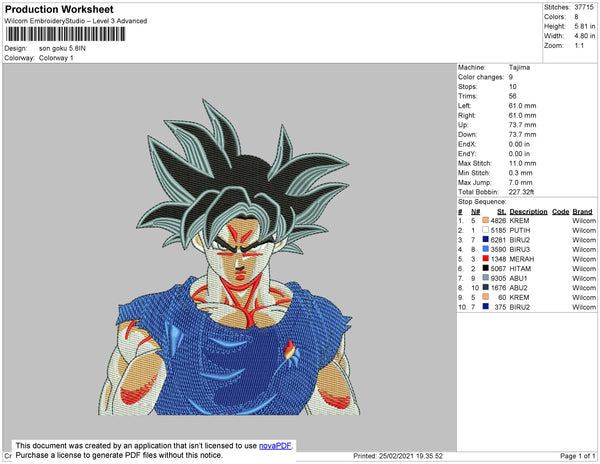This screenshot has height=464, width=600.
Task: Click the "EndX:" label
Action: click(467, 144)
